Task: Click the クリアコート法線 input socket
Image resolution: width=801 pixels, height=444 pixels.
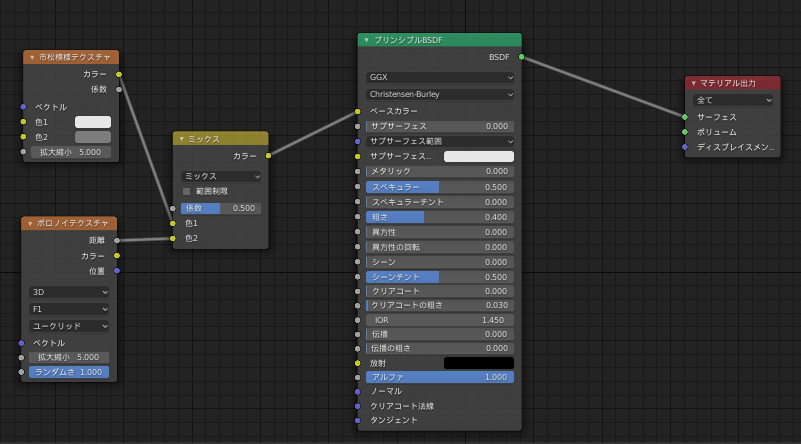Action: click(x=358, y=406)
